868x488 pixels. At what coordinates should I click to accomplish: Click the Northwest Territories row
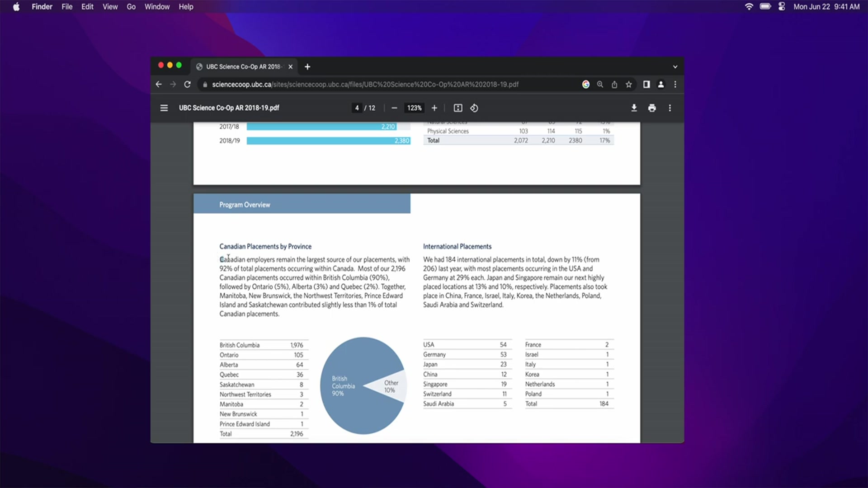264,394
